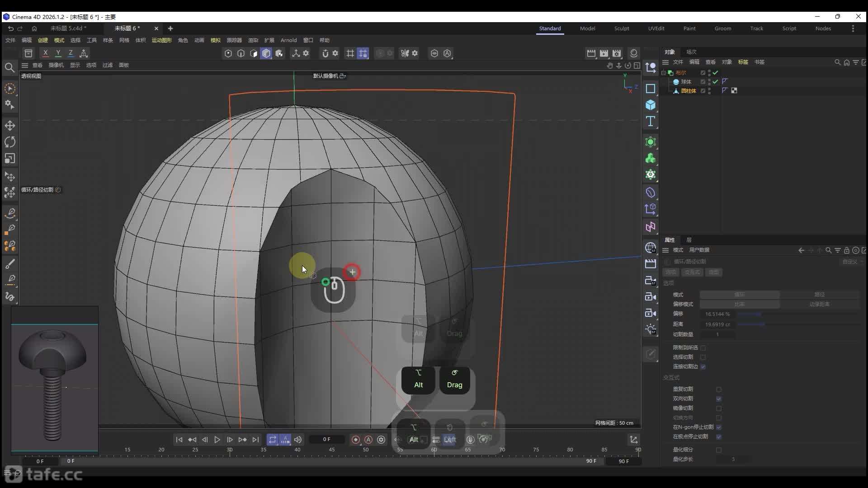Uncheck 双向切割 checkbox

(x=719, y=399)
